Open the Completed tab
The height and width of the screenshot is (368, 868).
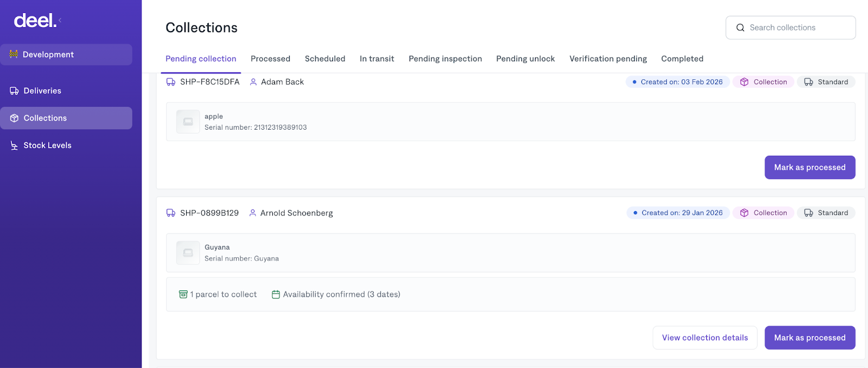point(682,59)
